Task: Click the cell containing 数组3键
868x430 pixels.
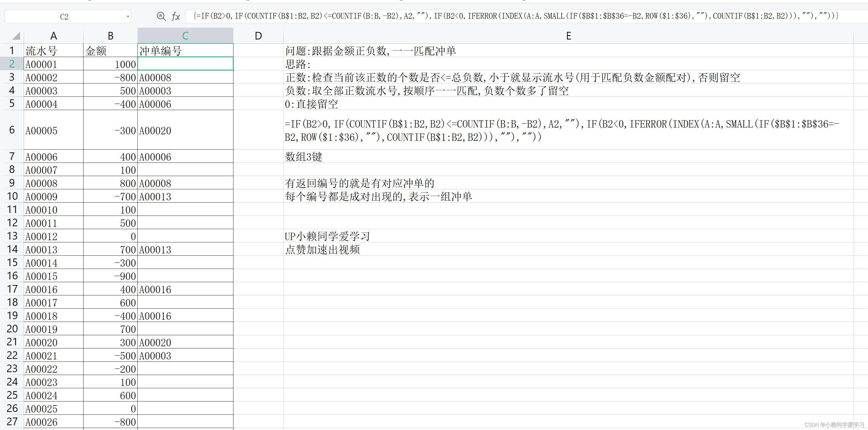Action: (x=303, y=157)
